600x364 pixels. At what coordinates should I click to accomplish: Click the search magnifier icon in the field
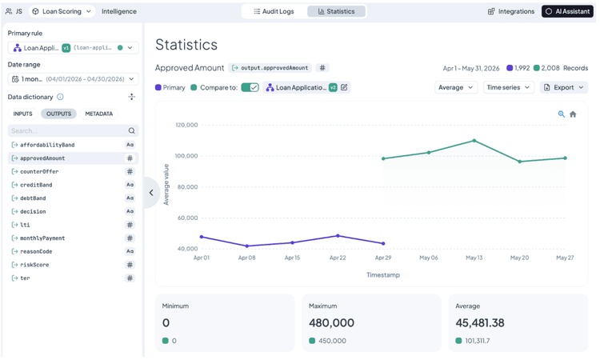pyautogui.click(x=132, y=131)
